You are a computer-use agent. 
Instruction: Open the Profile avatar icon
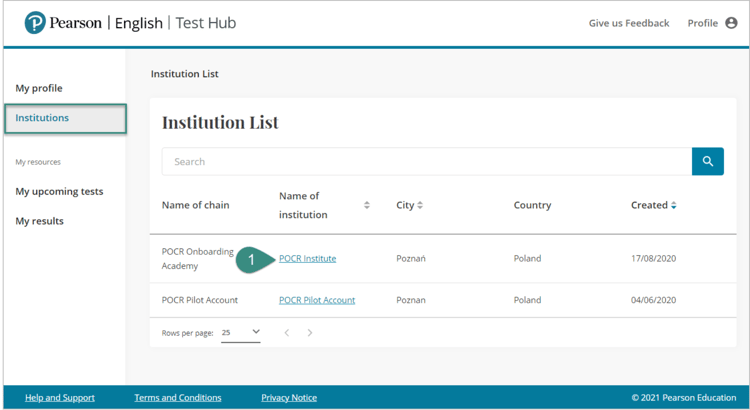(x=731, y=23)
